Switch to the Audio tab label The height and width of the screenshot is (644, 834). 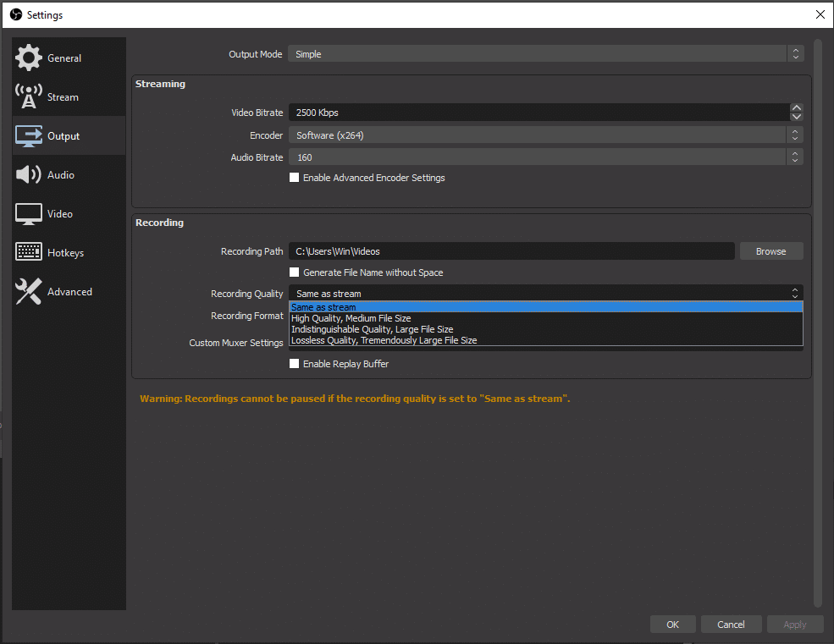pos(61,174)
